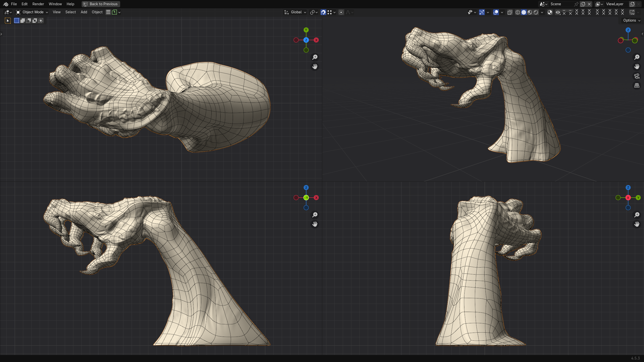Image resolution: width=644 pixels, height=362 pixels.
Task: Toggle viewport overlays button
Action: (496, 12)
